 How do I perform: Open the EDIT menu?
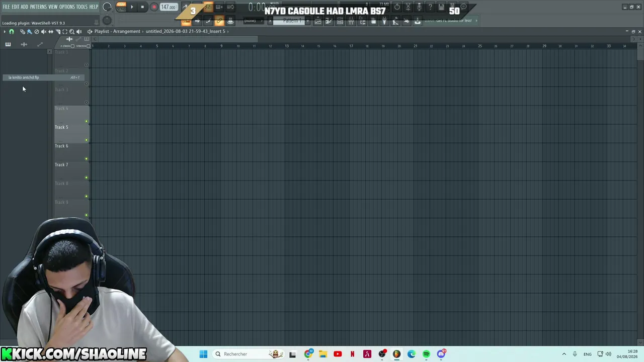tap(16, 7)
